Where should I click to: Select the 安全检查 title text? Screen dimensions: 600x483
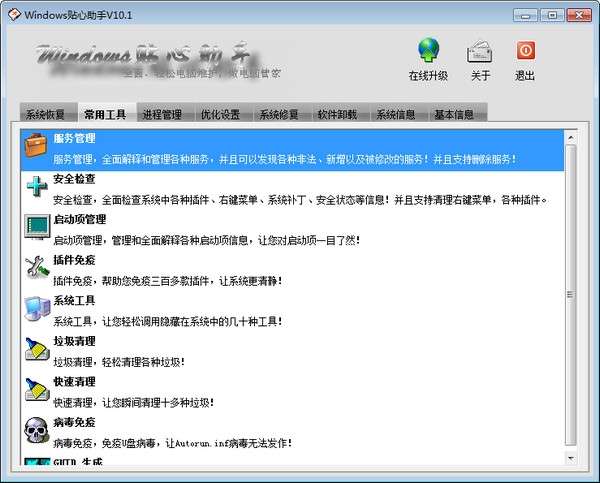pyautogui.click(x=74, y=179)
